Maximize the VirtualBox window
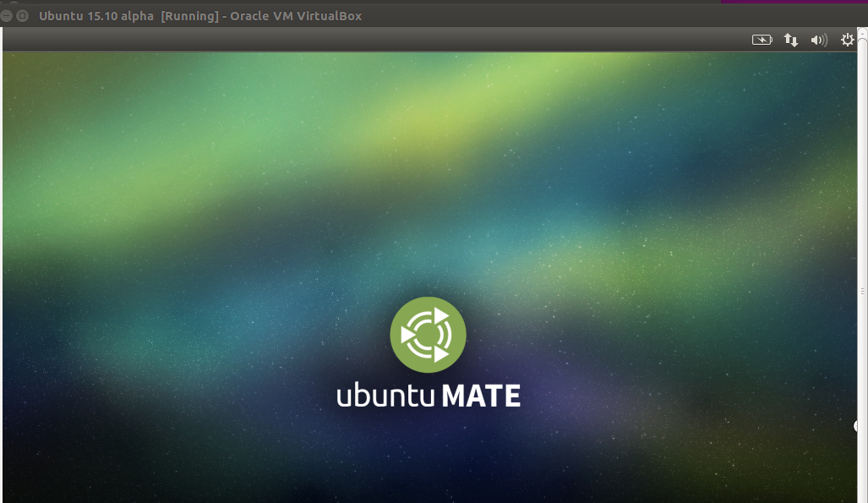868x503 pixels. [x=22, y=16]
